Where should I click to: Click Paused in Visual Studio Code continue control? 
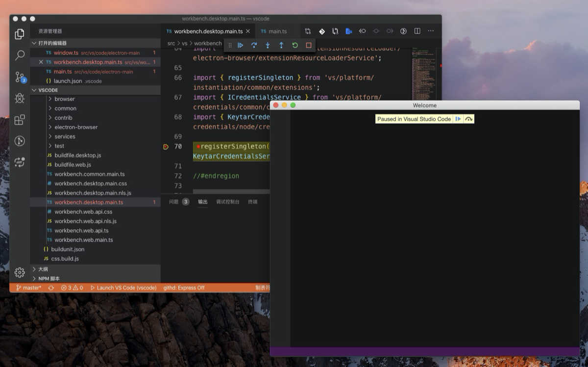[x=458, y=118]
